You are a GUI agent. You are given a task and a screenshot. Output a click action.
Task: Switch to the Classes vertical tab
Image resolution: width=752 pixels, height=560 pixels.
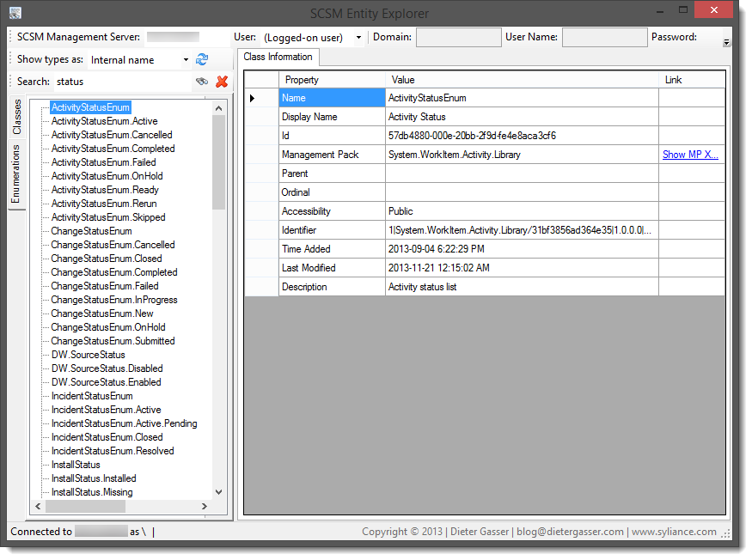click(17, 117)
